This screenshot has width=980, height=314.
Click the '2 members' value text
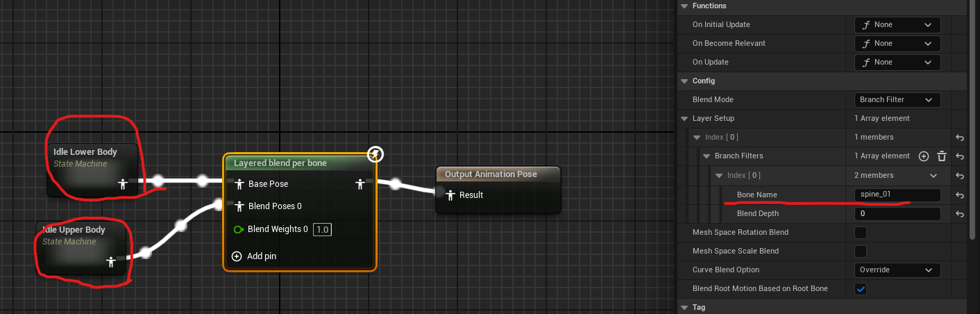[874, 176]
